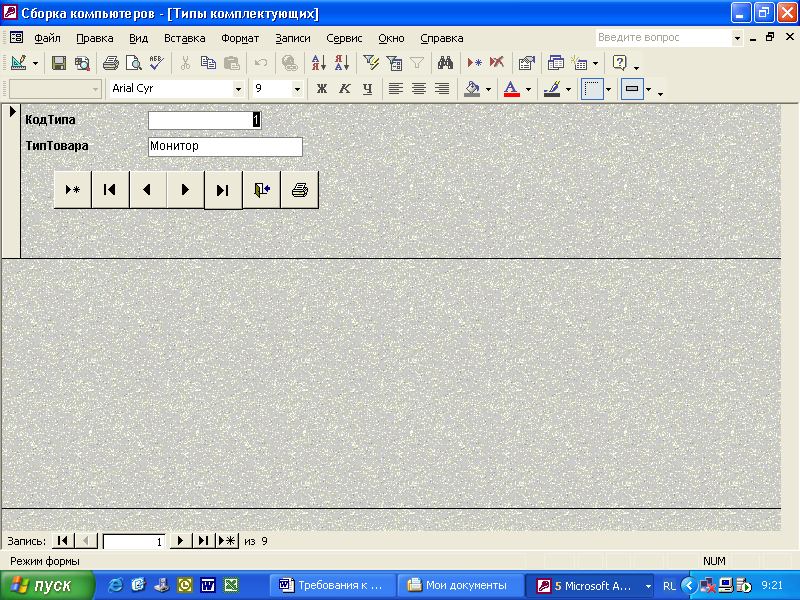800x600 pixels.
Task: Expand the font color dropdown arrow
Action: pos(528,89)
